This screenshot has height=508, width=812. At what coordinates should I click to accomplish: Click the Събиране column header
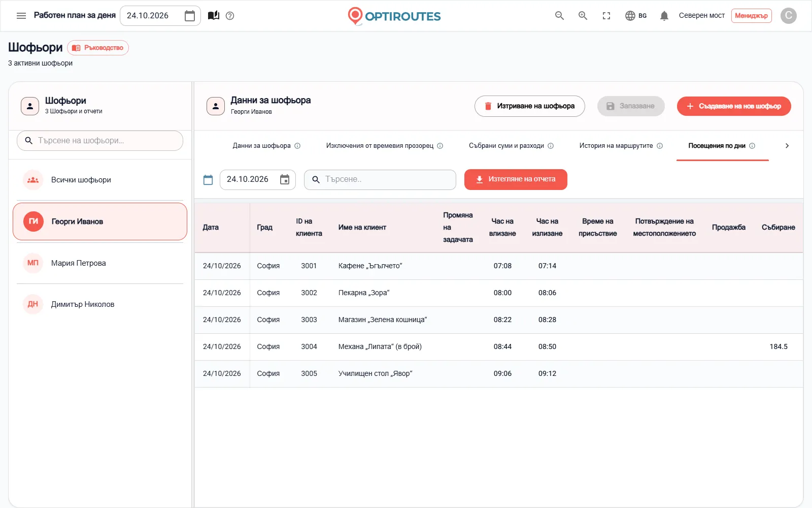[x=778, y=228]
